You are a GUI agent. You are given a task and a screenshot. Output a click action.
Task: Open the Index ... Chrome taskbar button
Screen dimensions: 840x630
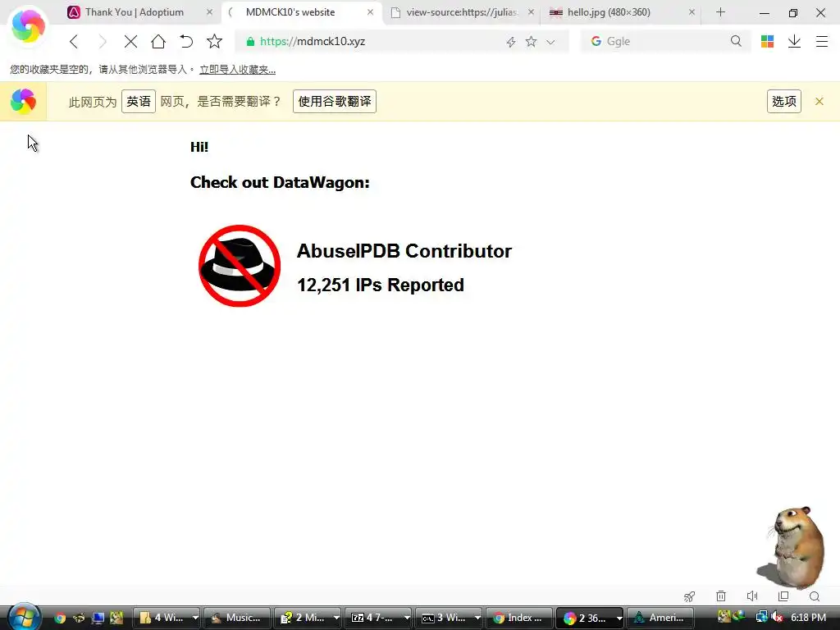pyautogui.click(x=518, y=618)
